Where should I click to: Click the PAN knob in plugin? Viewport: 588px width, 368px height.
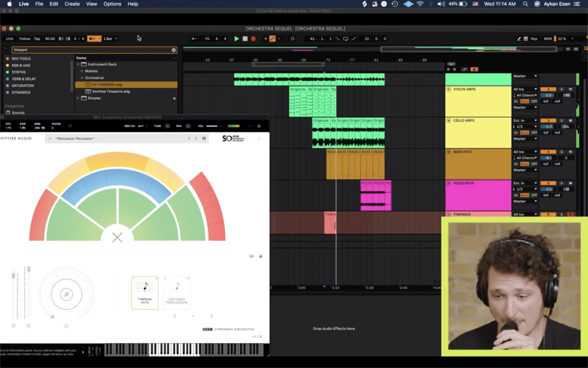coord(188,126)
